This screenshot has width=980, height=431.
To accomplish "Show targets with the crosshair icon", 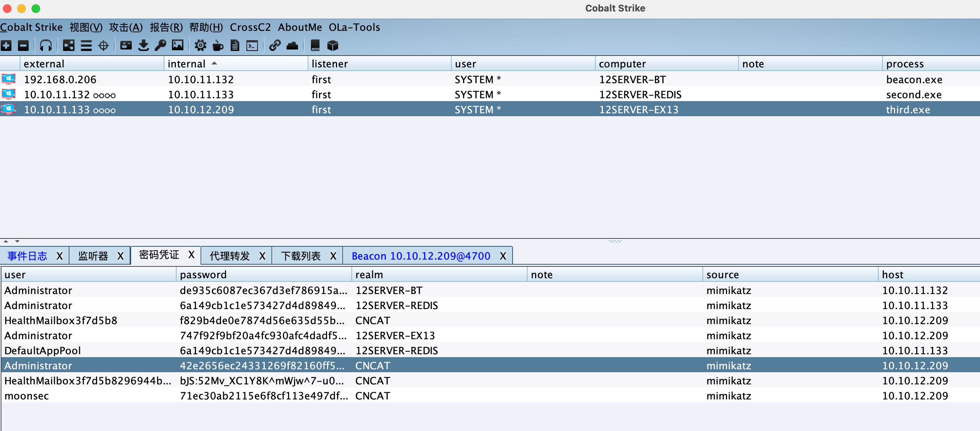I will 104,46.
